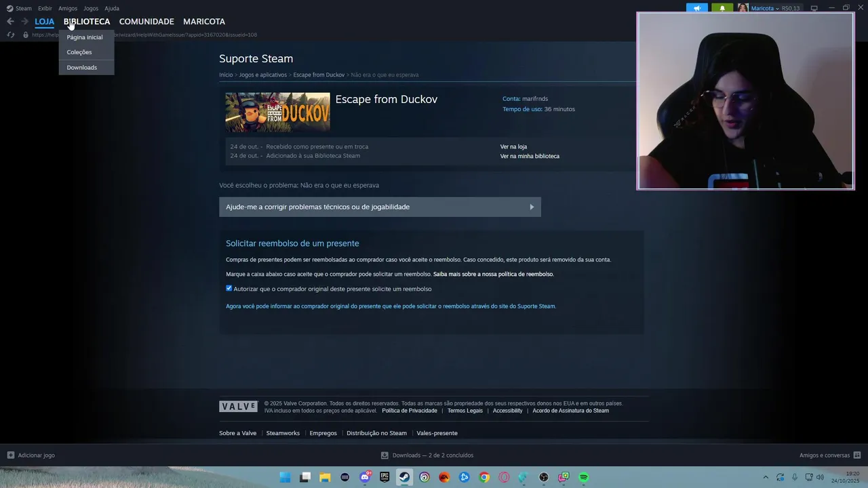Click Vales-presente footer link
Viewport: 868px width, 488px height.
[437, 433]
